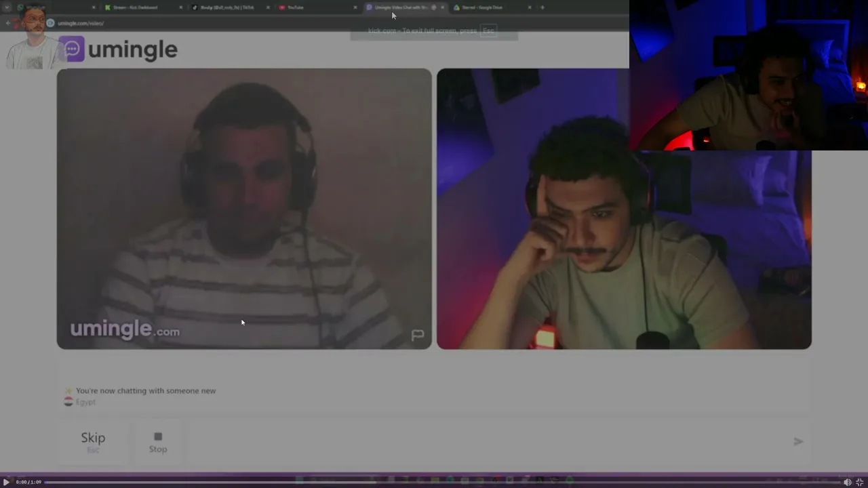Close the YouTube browser tab
This screenshot has width=868, height=488.
355,7
